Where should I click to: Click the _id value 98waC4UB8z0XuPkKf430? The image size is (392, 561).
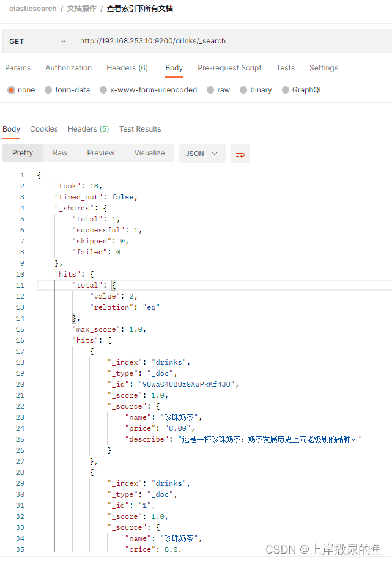(187, 384)
